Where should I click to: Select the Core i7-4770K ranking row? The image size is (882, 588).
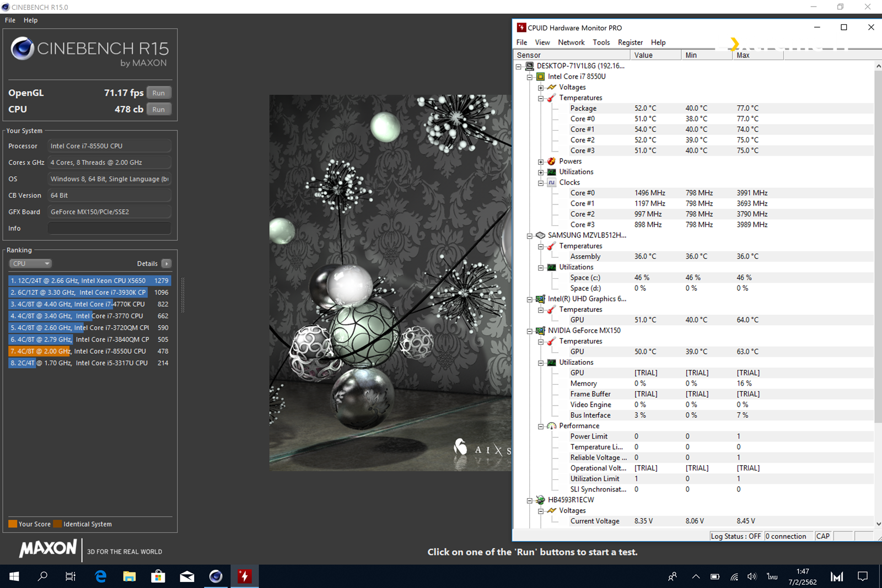coord(89,304)
